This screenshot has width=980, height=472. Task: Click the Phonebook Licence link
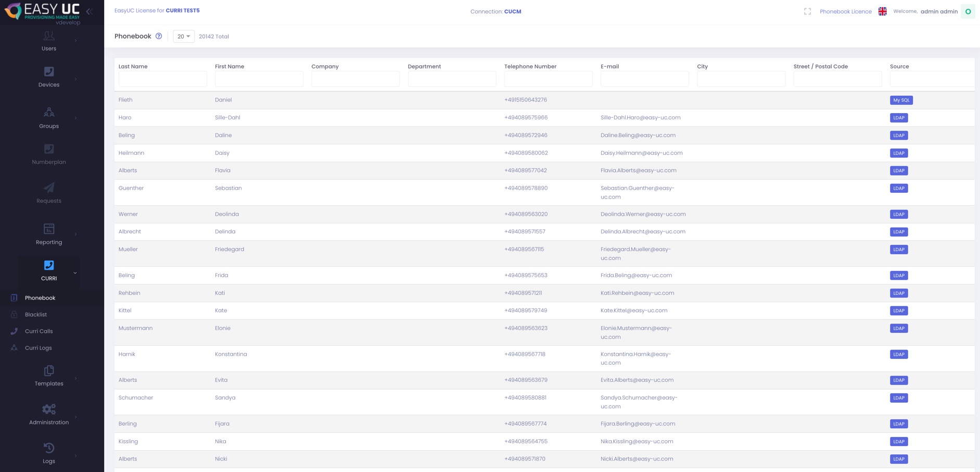tap(845, 11)
